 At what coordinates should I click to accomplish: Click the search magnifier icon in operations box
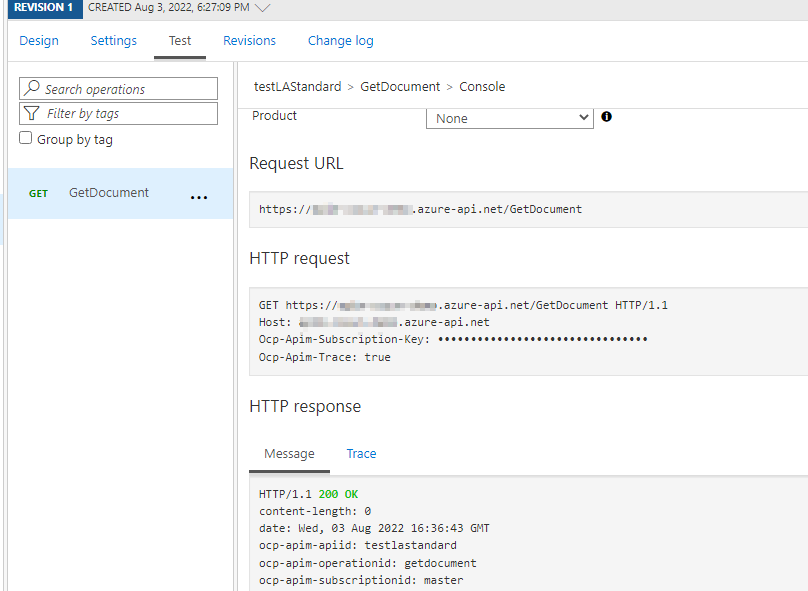tap(32, 89)
